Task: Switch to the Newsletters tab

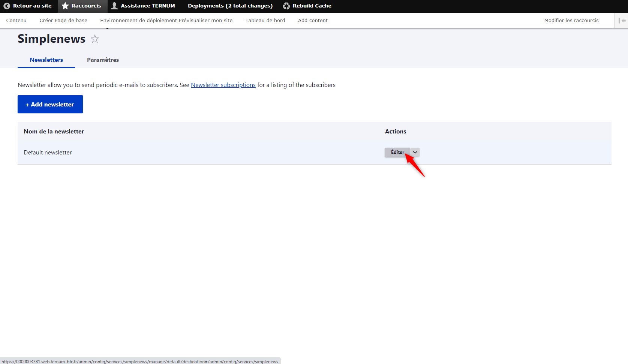Action: coord(46,60)
